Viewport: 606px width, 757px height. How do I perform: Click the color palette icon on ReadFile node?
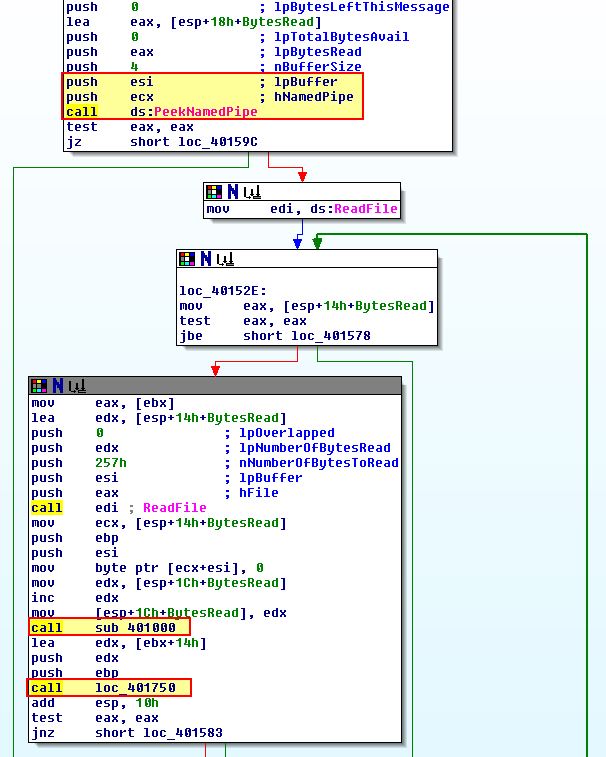[x=213, y=192]
